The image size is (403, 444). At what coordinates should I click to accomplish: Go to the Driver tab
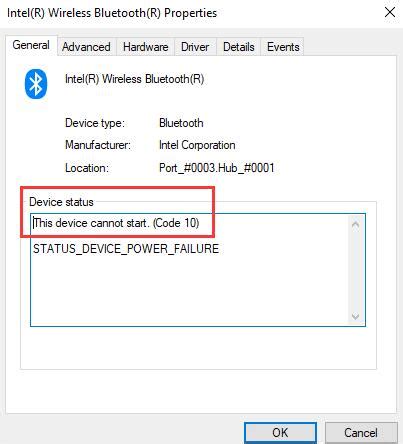(195, 47)
